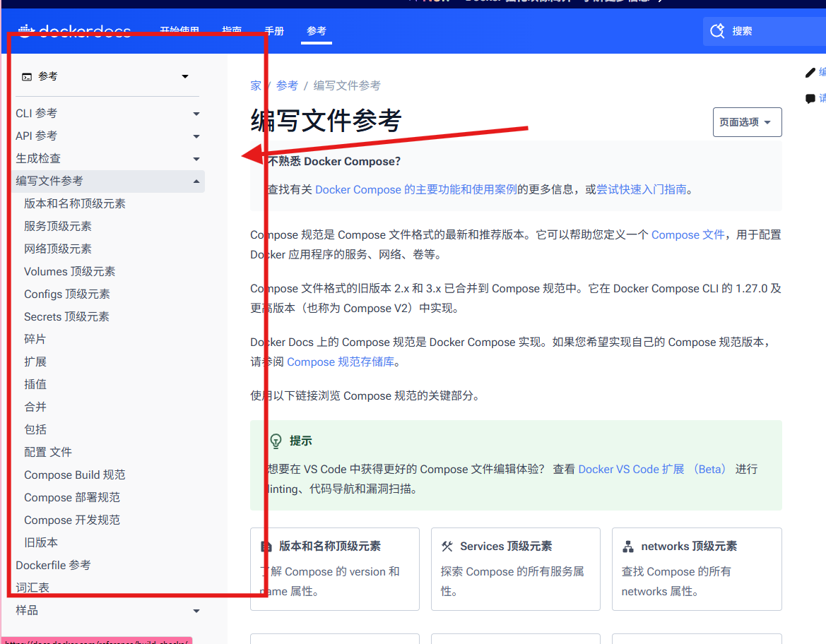The height and width of the screenshot is (644, 826).
Task: Select the 参考 top navigation tab
Action: click(316, 31)
